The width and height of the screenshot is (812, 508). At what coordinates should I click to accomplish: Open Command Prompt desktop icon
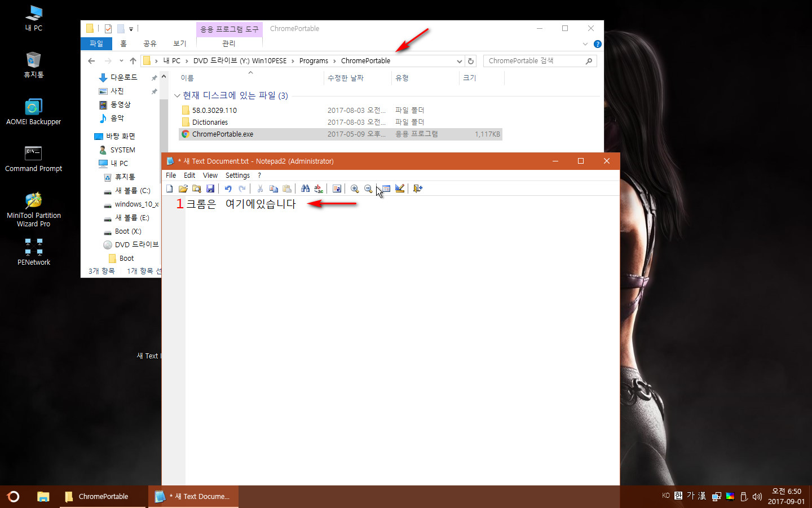(33, 158)
